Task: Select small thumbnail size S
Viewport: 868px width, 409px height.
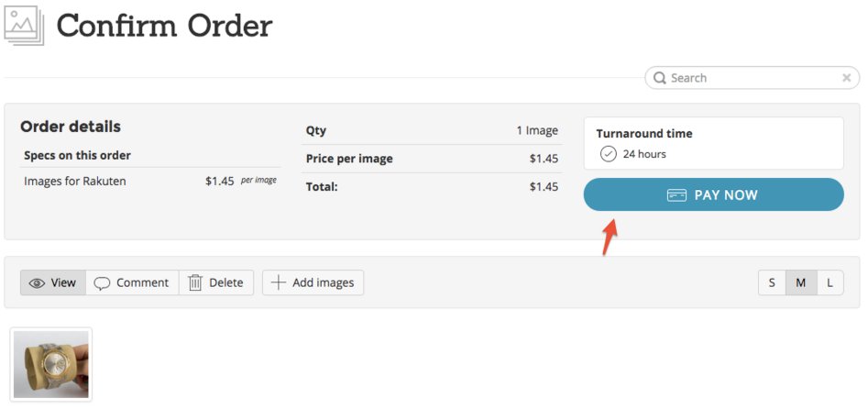Action: 772,282
